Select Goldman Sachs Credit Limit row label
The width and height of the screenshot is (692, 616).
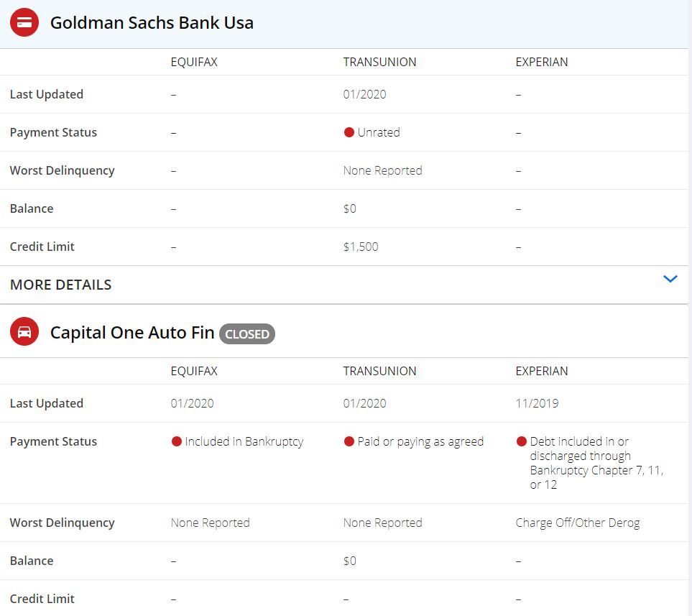coord(42,247)
